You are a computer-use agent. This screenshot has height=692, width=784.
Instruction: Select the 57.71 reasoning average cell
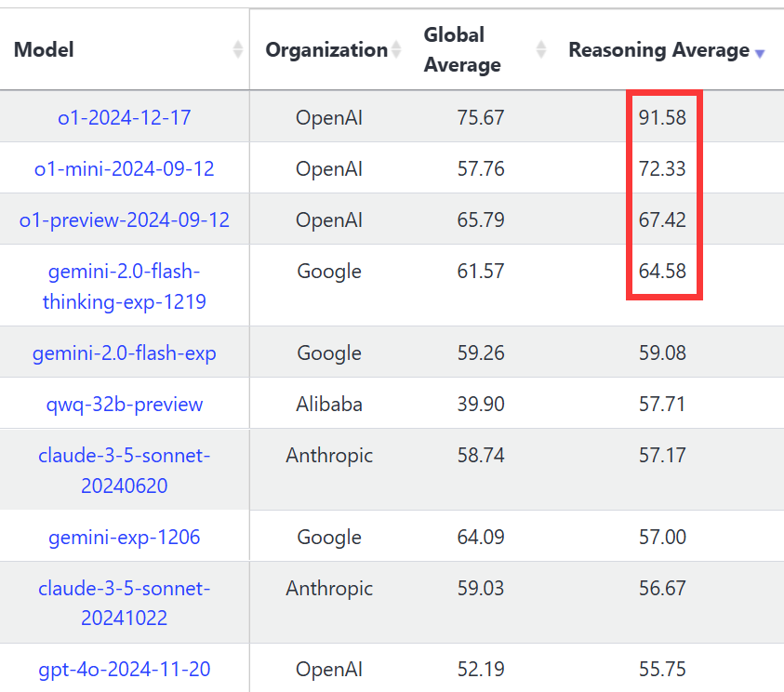(x=662, y=404)
